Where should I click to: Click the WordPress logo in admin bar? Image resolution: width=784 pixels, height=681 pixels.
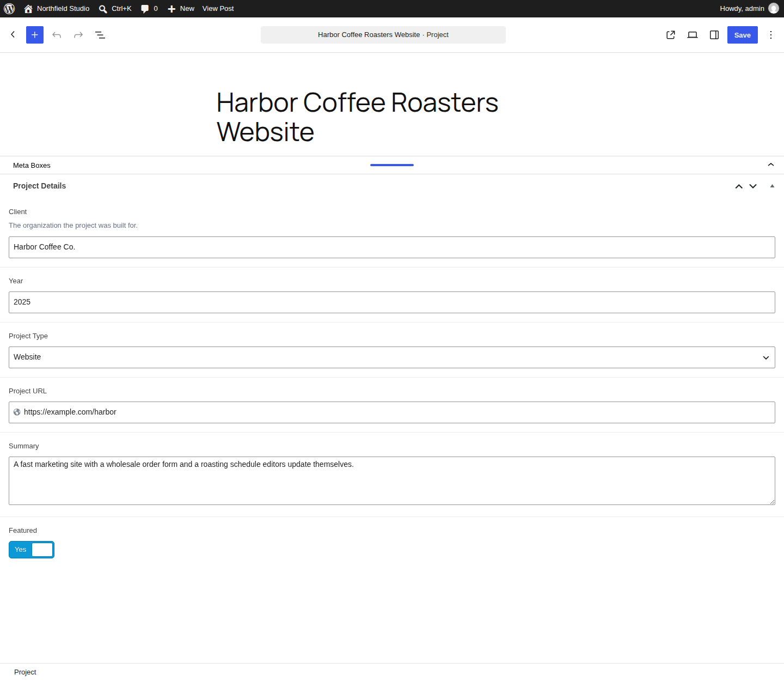click(x=9, y=9)
